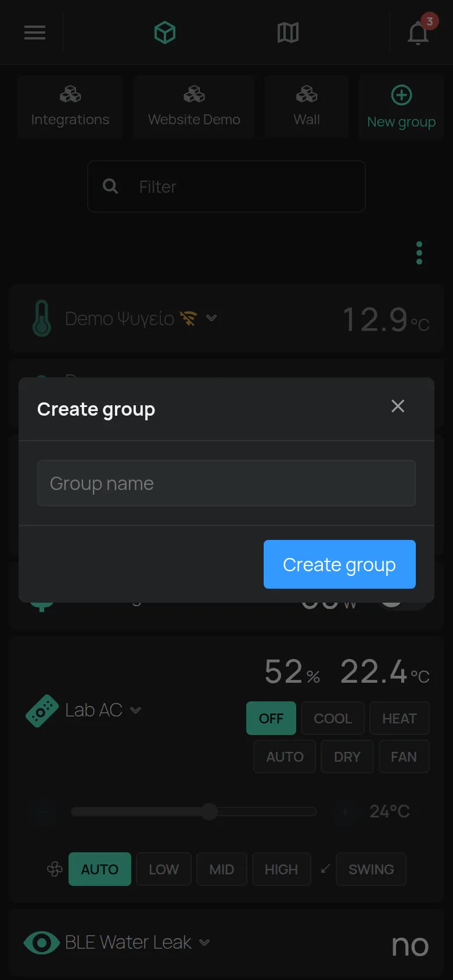Viewport: 453px width, 980px height.
Task: Select the Integrations group tab
Action: (70, 107)
